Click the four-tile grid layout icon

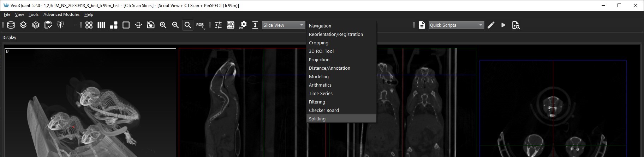pos(89,25)
